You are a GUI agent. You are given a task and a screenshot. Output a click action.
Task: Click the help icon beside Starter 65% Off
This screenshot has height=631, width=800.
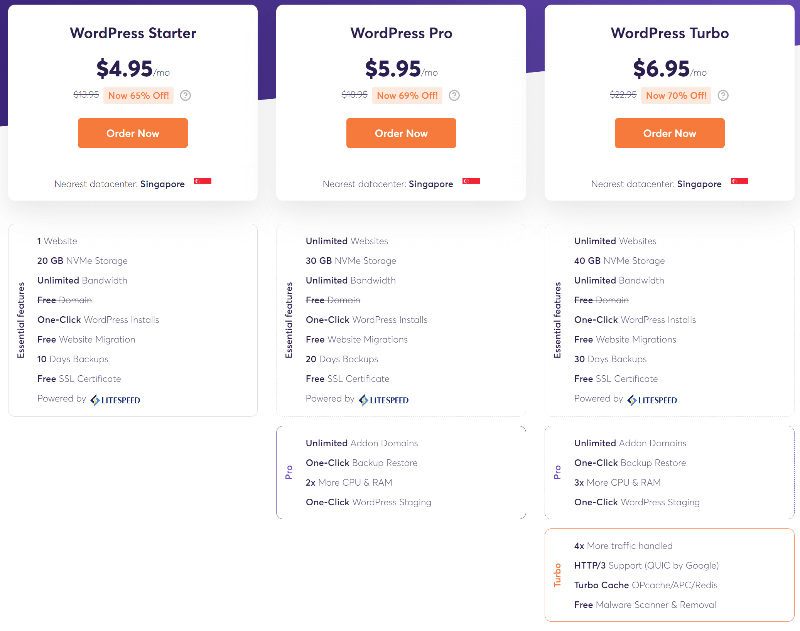pos(186,95)
